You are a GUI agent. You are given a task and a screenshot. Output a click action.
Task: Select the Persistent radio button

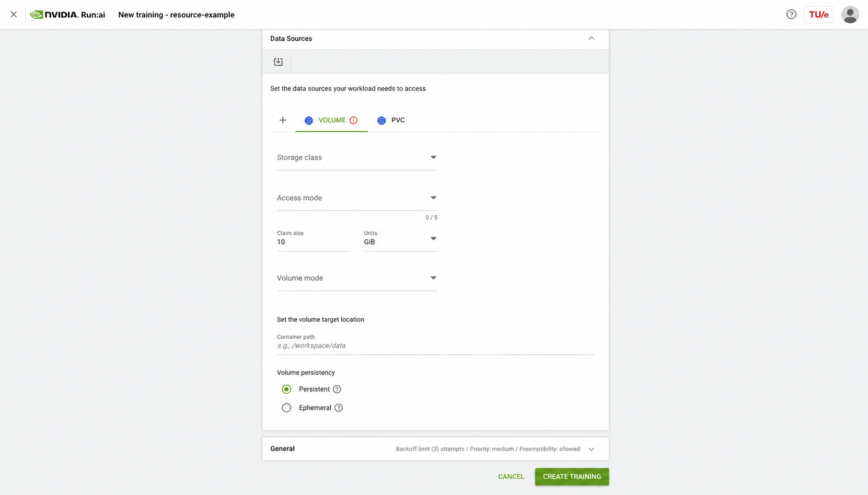pos(286,389)
